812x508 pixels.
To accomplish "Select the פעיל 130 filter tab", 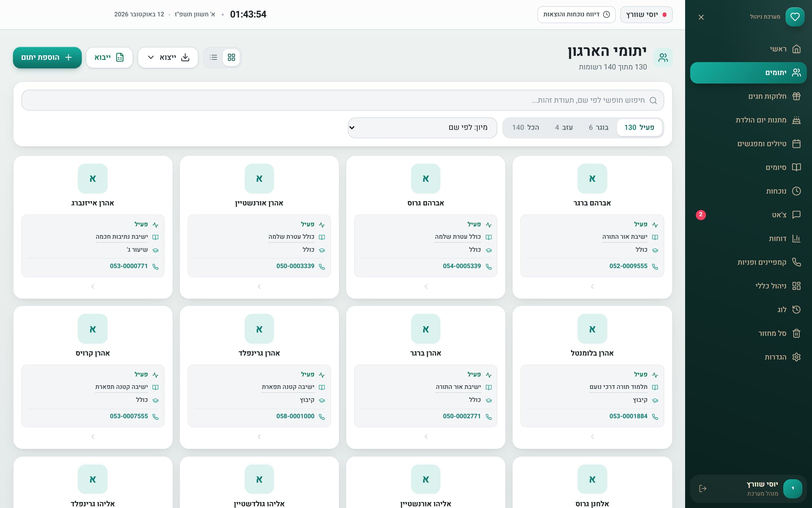I will (x=639, y=128).
